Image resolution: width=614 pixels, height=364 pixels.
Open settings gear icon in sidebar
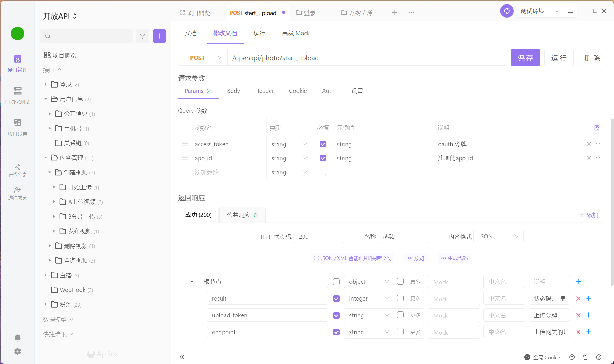(x=18, y=351)
